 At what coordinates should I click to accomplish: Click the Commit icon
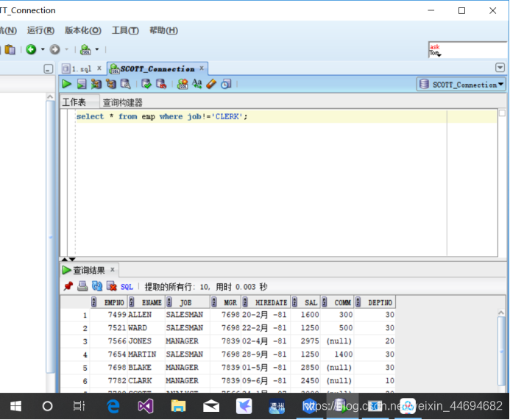tap(146, 84)
